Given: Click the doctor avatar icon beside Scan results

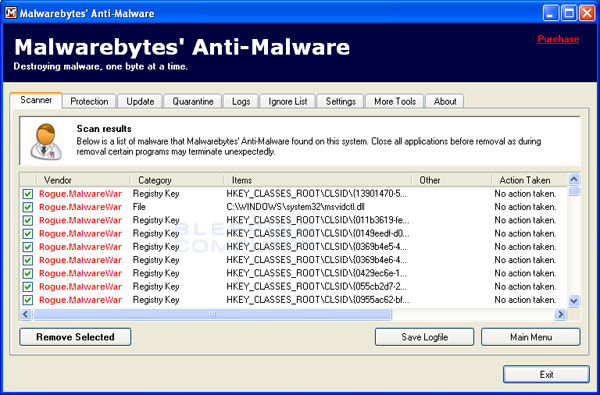Looking at the screenshot, I should click(46, 142).
